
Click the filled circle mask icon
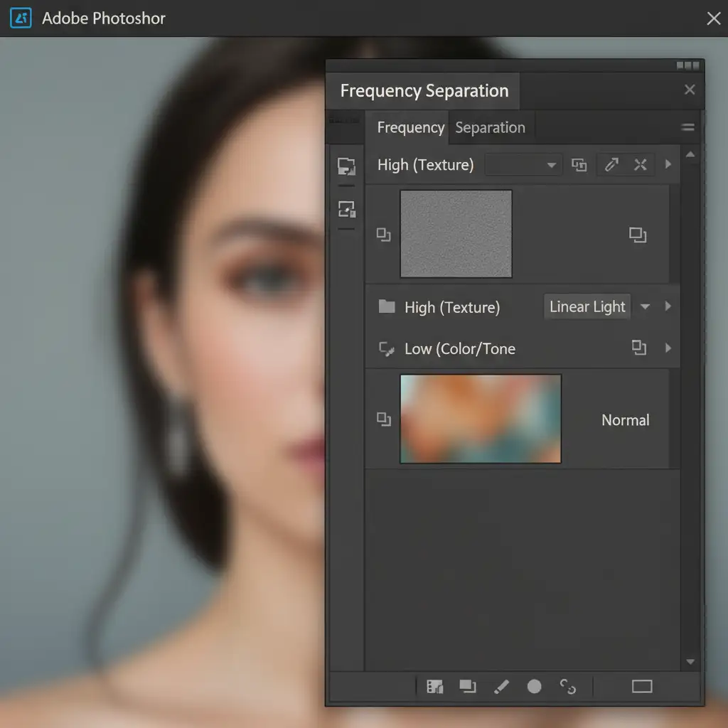[x=534, y=686]
